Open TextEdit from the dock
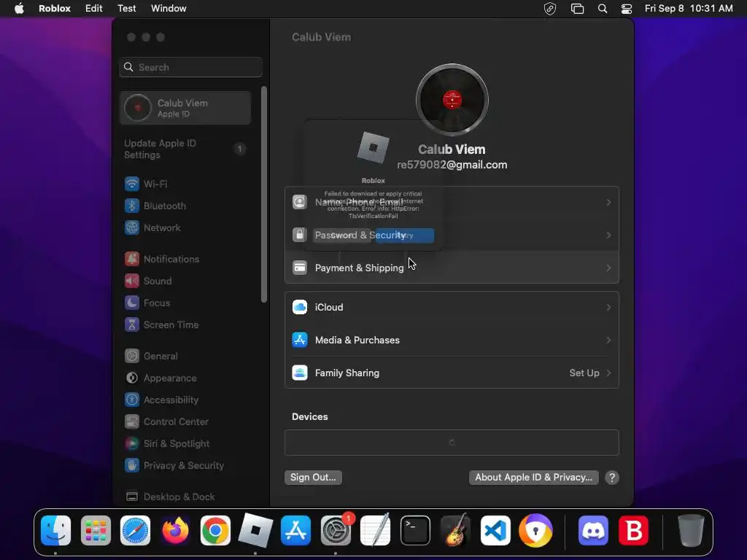747x560 pixels. pos(376,531)
